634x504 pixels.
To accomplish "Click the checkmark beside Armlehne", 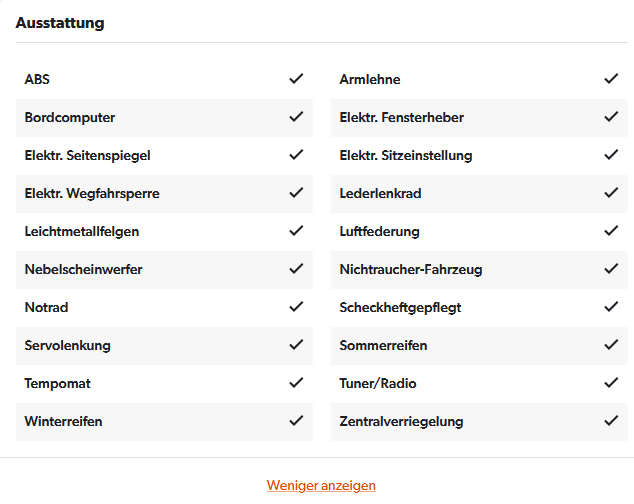I will pos(611,78).
